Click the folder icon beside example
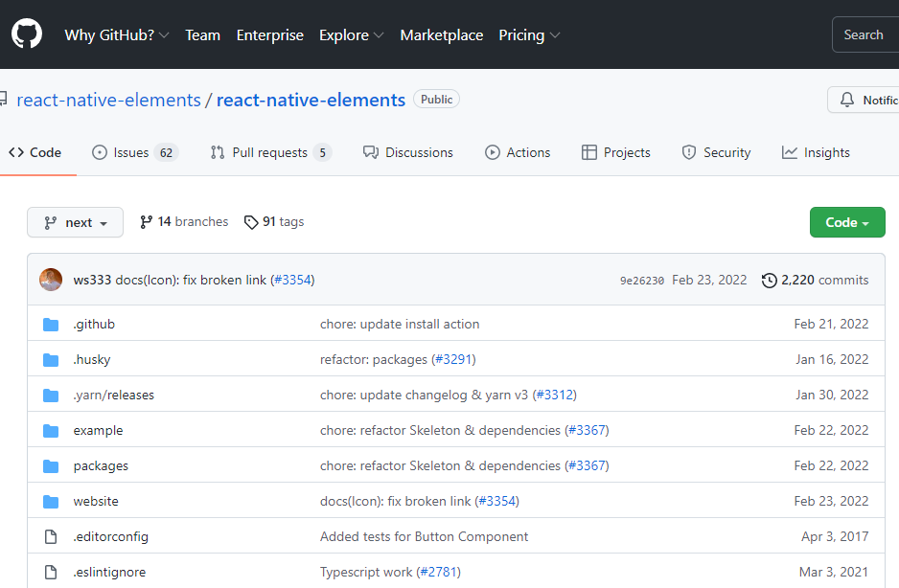Screen dimensions: 899x588 point(51,431)
